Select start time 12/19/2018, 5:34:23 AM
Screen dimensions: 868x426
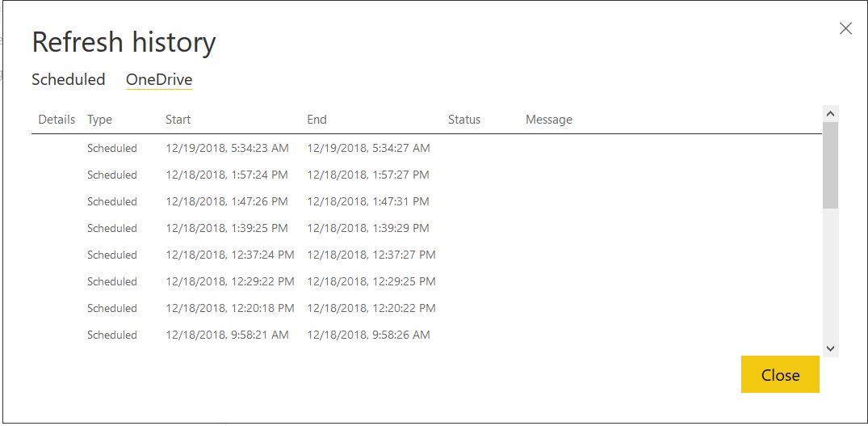tap(227, 149)
